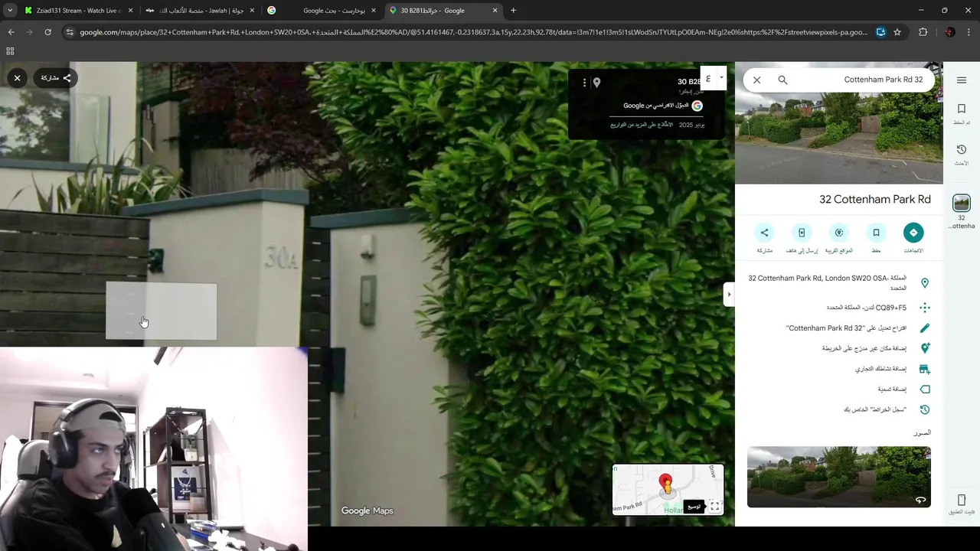The height and width of the screenshot is (551, 980).
Task: Open the Chrome three-dot menu
Action: pyautogui.click(x=969, y=32)
